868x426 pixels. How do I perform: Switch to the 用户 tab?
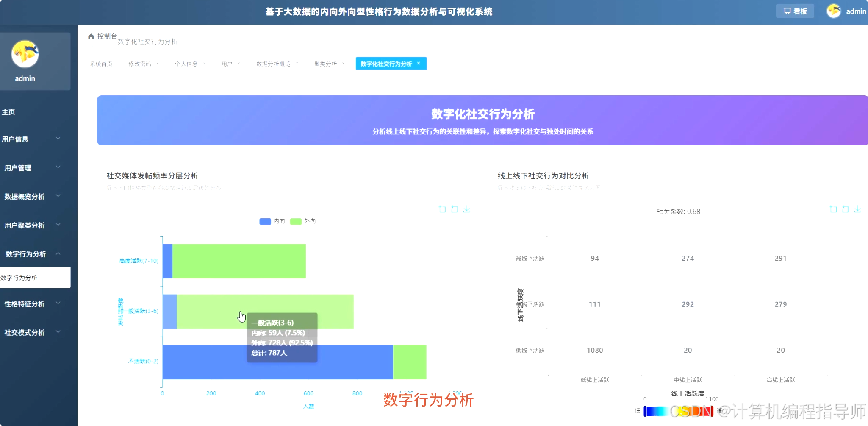[227, 64]
